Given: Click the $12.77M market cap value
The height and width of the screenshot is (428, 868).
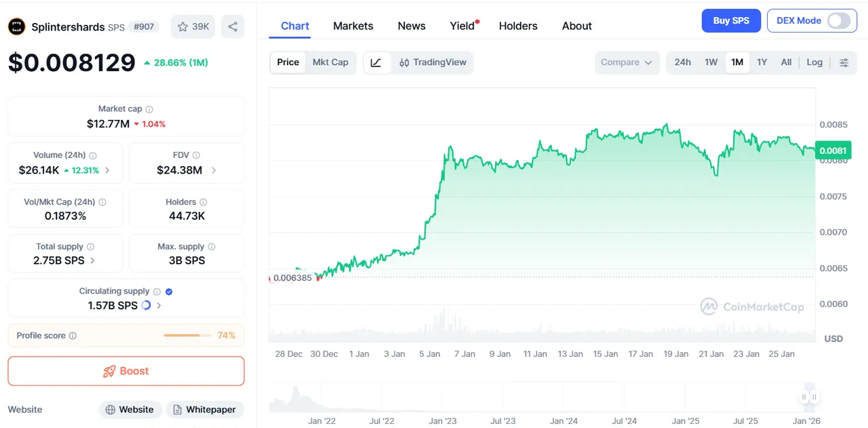Looking at the screenshot, I should tap(108, 124).
